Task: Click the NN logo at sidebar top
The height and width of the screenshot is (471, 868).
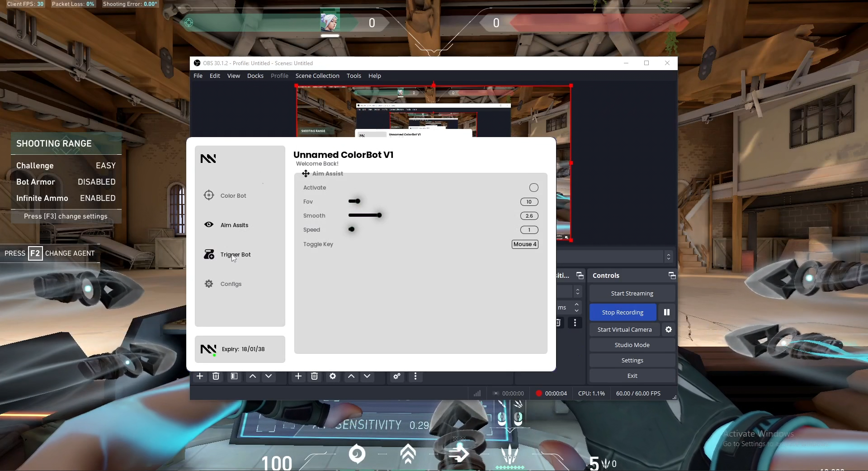Action: (x=208, y=158)
